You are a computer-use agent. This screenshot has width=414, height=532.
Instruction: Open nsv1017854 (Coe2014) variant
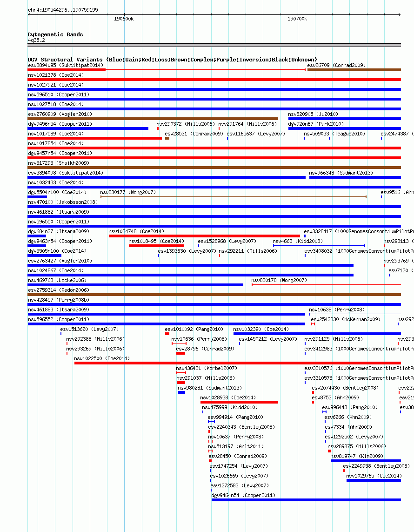214,148
